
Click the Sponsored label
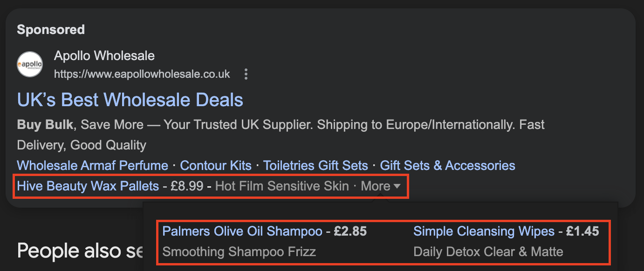click(51, 30)
